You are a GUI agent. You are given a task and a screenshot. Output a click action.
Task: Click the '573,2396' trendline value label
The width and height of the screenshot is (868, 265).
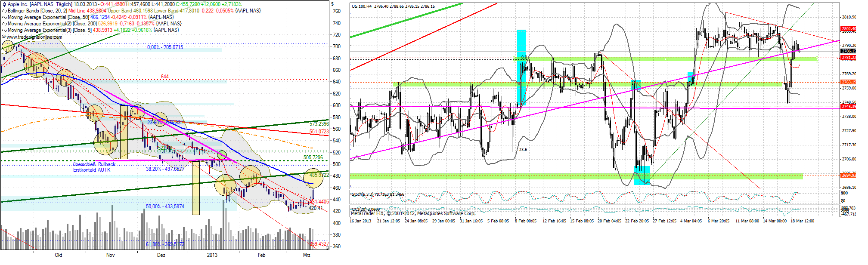pyautogui.click(x=319, y=124)
